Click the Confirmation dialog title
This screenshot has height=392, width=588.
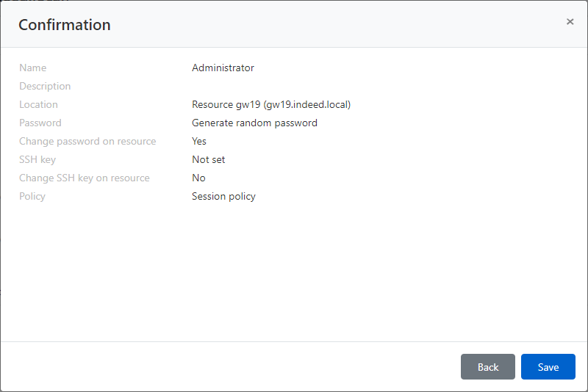coord(65,25)
